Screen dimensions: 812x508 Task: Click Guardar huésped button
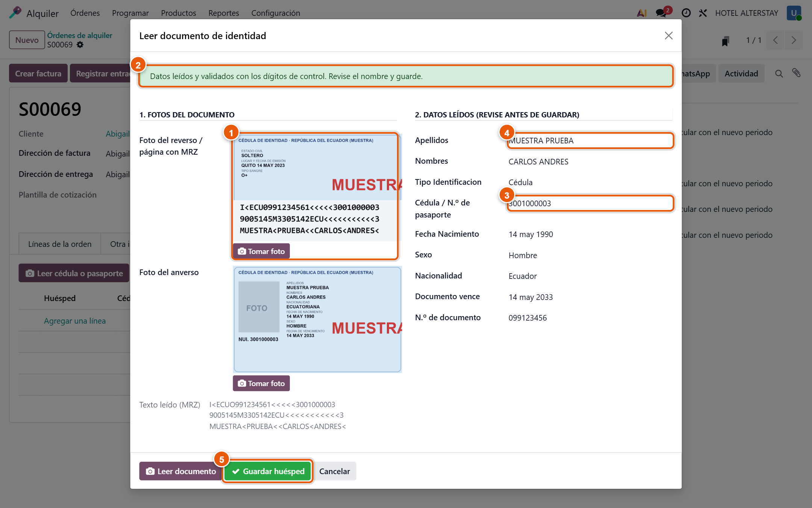coord(268,471)
